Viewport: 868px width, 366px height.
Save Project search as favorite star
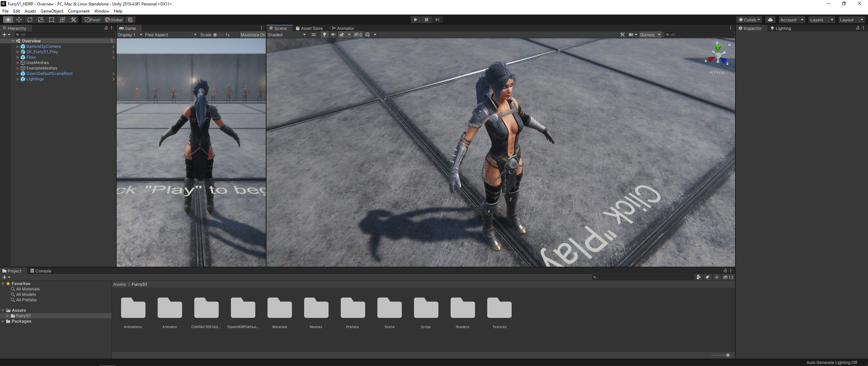[x=716, y=277]
